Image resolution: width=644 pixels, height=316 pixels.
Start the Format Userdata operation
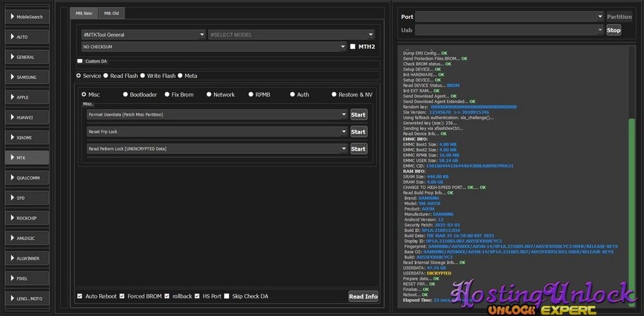click(x=359, y=114)
